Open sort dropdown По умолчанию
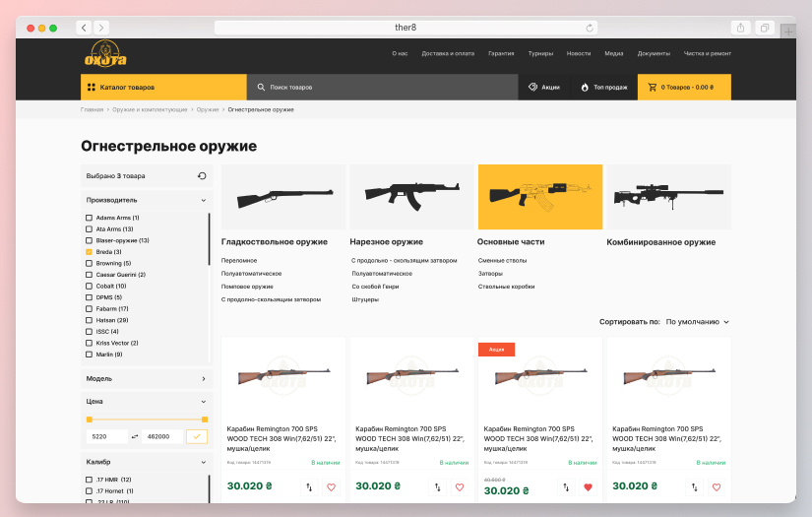 coord(698,322)
